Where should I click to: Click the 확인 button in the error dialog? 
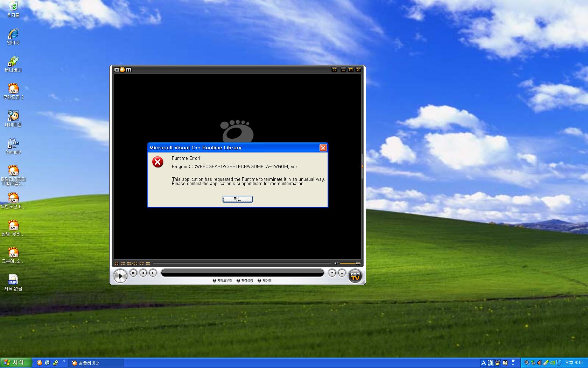click(237, 199)
